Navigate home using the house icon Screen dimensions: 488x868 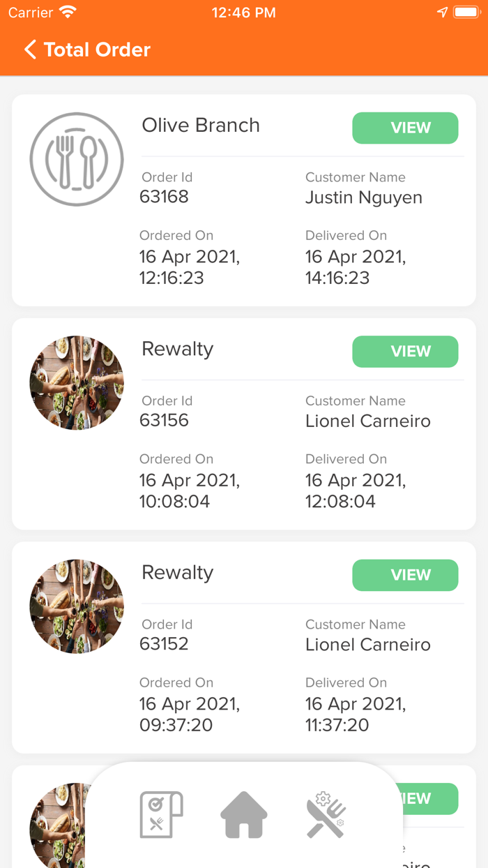pos(243,814)
